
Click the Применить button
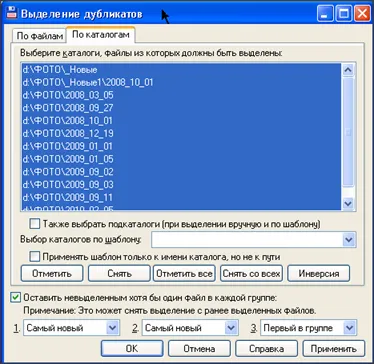point(334,349)
